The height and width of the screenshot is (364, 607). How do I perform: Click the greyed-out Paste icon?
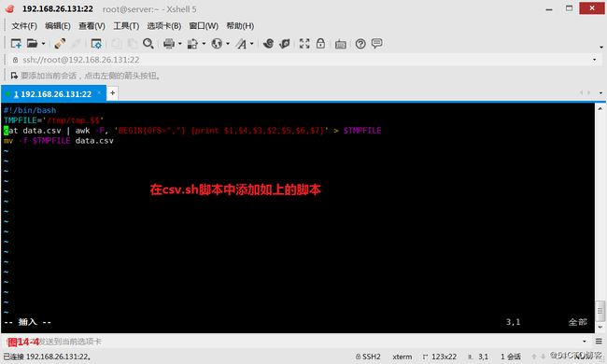132,43
